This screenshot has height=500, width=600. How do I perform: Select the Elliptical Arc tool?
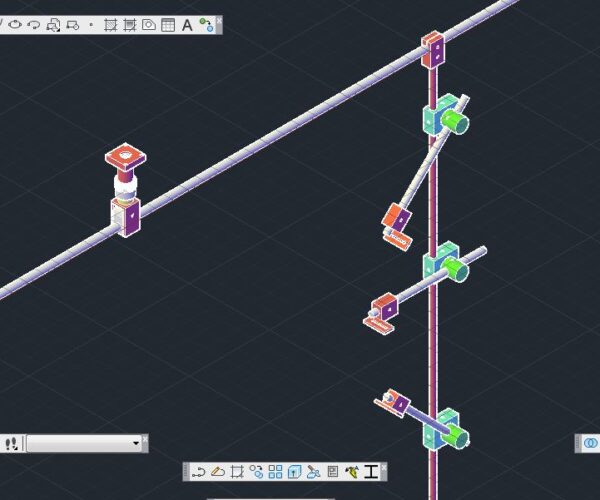click(x=34, y=25)
